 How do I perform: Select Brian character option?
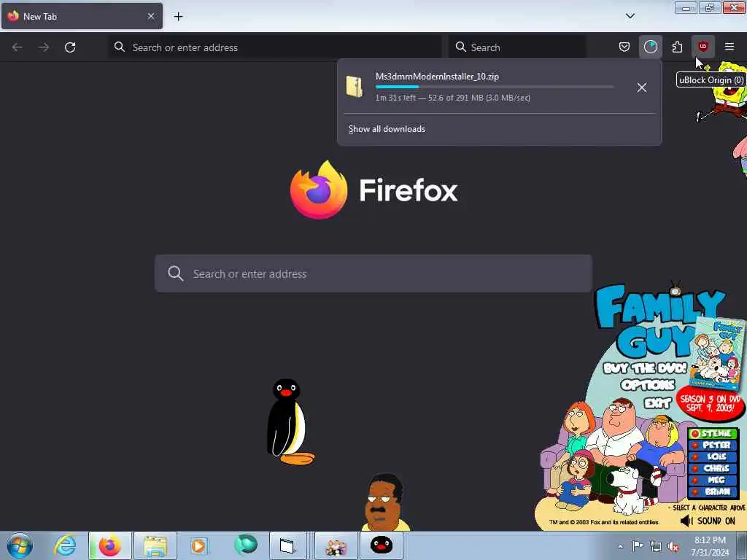[713, 491]
